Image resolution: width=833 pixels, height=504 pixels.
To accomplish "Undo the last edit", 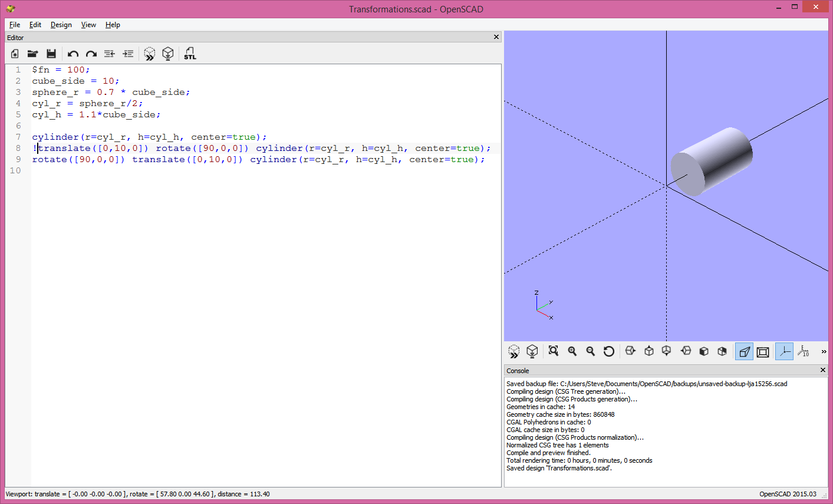I will coord(73,54).
